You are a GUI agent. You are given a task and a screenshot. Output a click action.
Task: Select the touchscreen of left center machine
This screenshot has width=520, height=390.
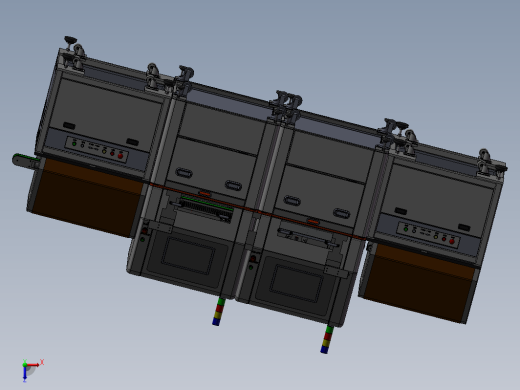point(188,255)
